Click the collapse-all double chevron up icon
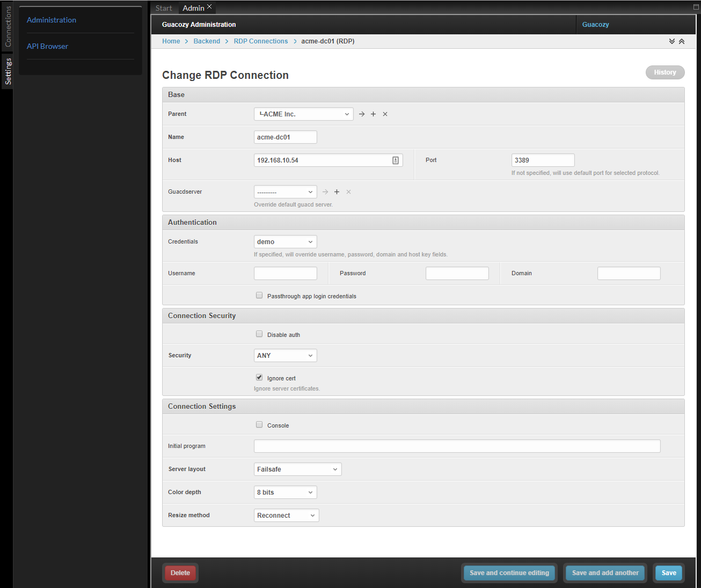 click(x=682, y=41)
